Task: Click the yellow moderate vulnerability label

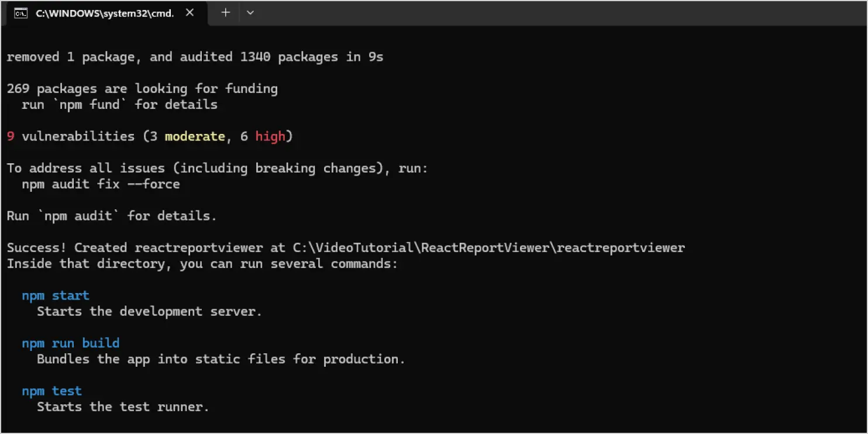Action: pyautogui.click(x=195, y=136)
